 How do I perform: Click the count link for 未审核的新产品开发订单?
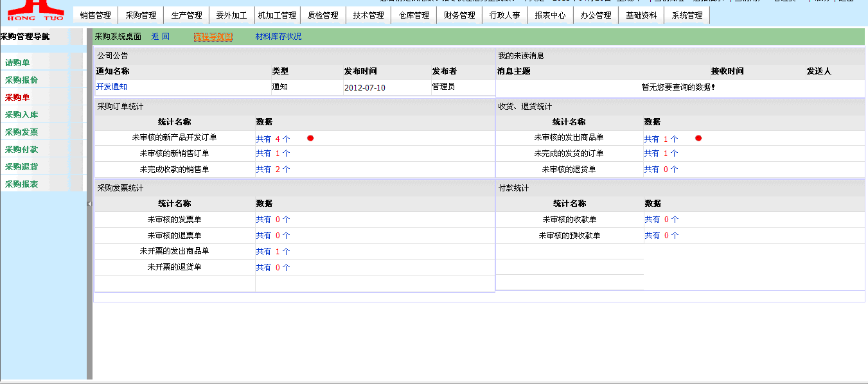point(273,138)
